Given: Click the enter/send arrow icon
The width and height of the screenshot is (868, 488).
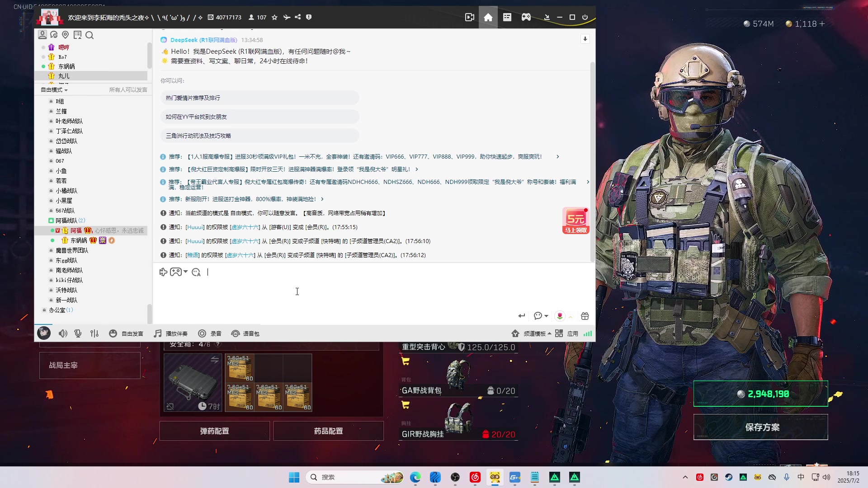Looking at the screenshot, I should coord(522,316).
